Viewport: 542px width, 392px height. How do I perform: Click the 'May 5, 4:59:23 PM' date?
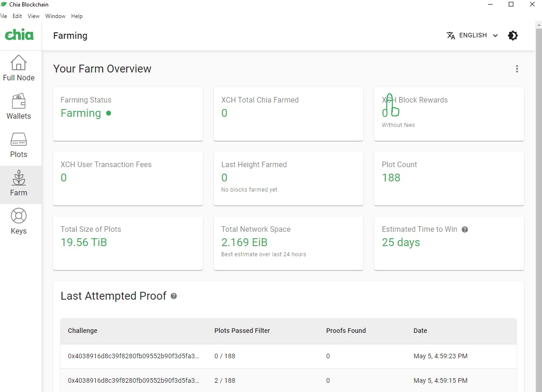tap(440, 356)
